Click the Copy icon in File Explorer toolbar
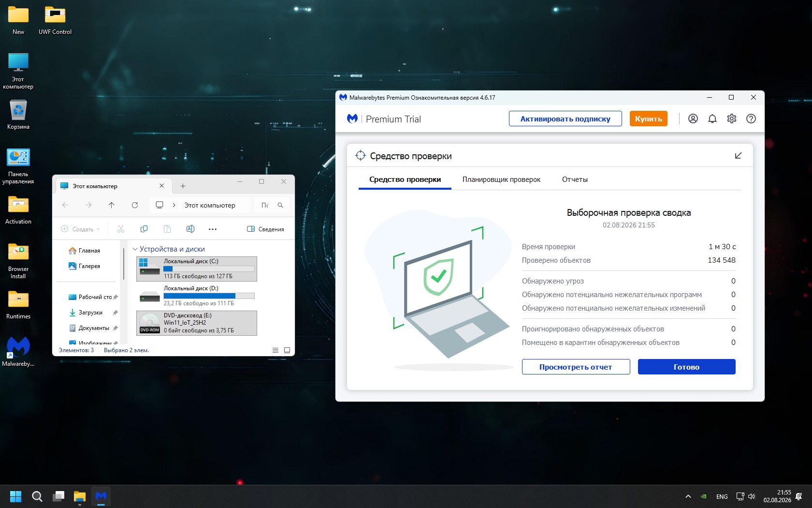This screenshot has width=812, height=508. pos(144,229)
